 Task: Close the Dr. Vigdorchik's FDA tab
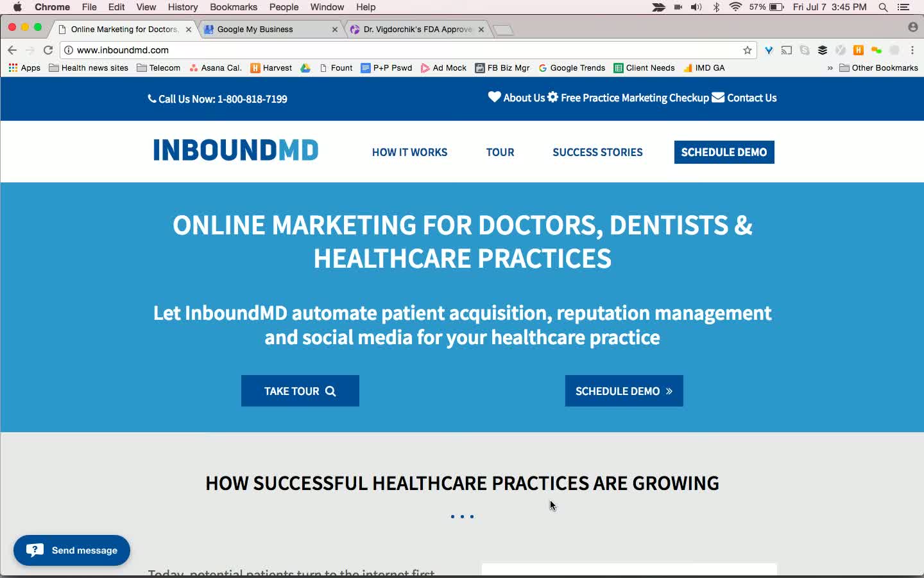point(481,30)
